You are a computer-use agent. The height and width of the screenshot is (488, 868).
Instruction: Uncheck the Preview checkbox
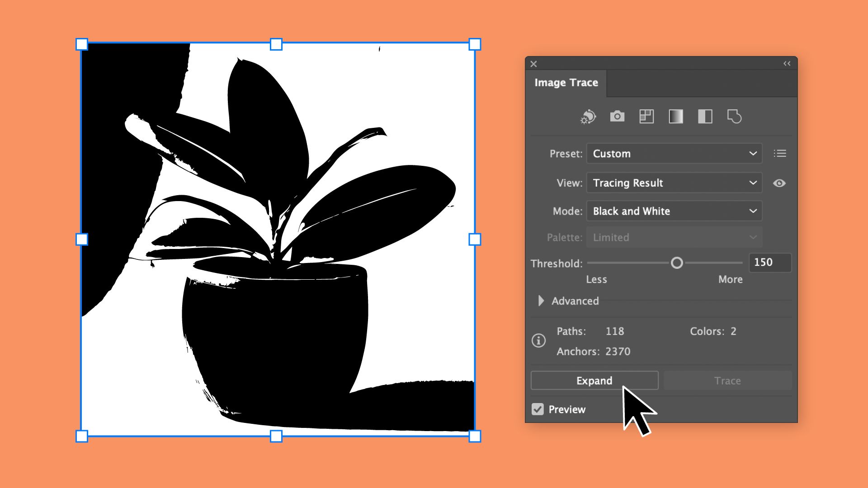click(538, 409)
